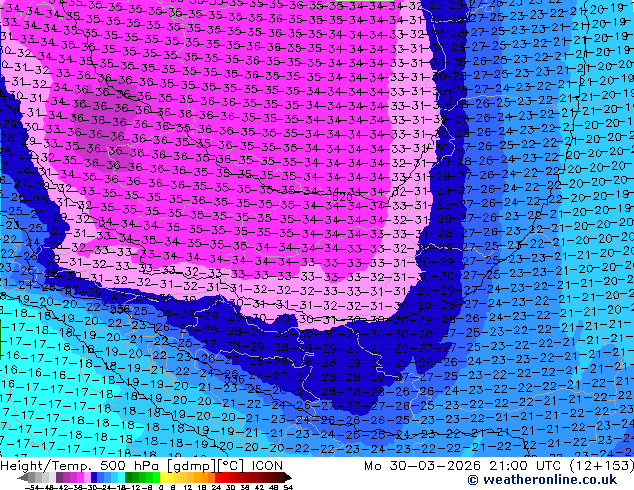Click the right arrow end of color scale
The width and height of the screenshot is (634, 490).
288,477
